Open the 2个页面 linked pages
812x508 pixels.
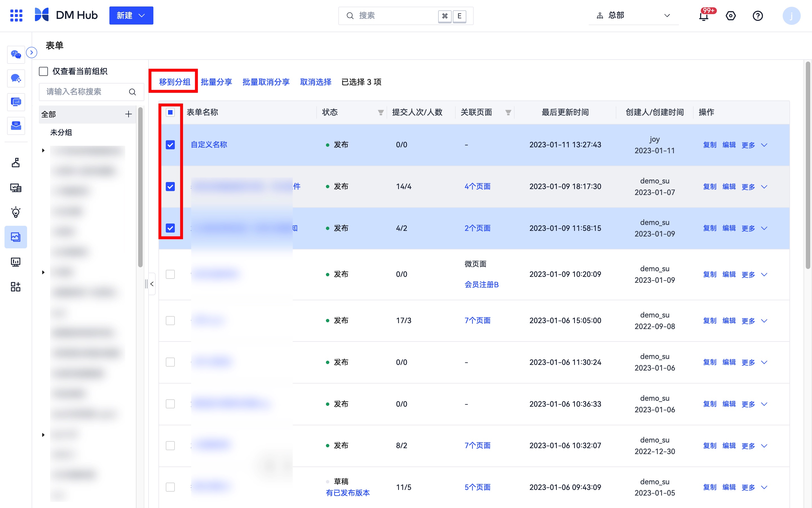click(x=477, y=228)
